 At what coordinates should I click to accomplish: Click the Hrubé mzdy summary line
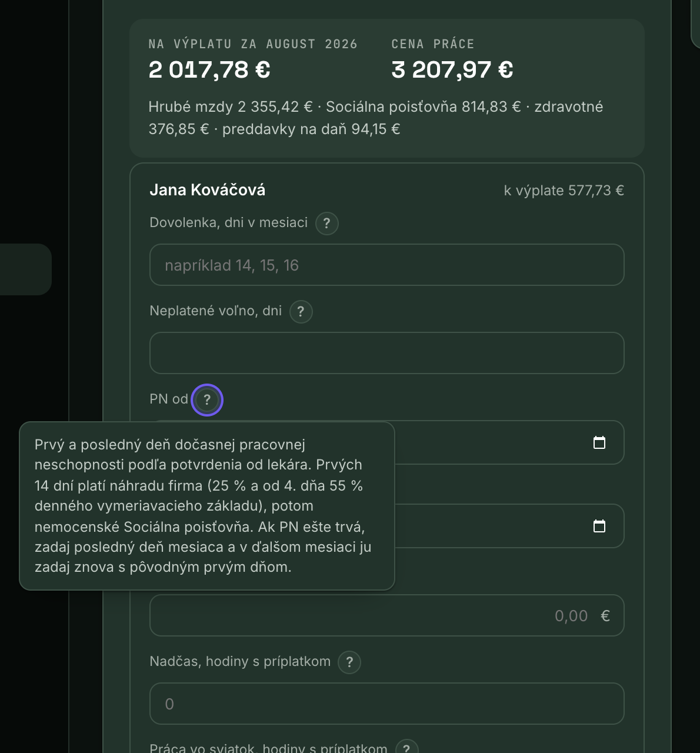pyautogui.click(x=376, y=118)
